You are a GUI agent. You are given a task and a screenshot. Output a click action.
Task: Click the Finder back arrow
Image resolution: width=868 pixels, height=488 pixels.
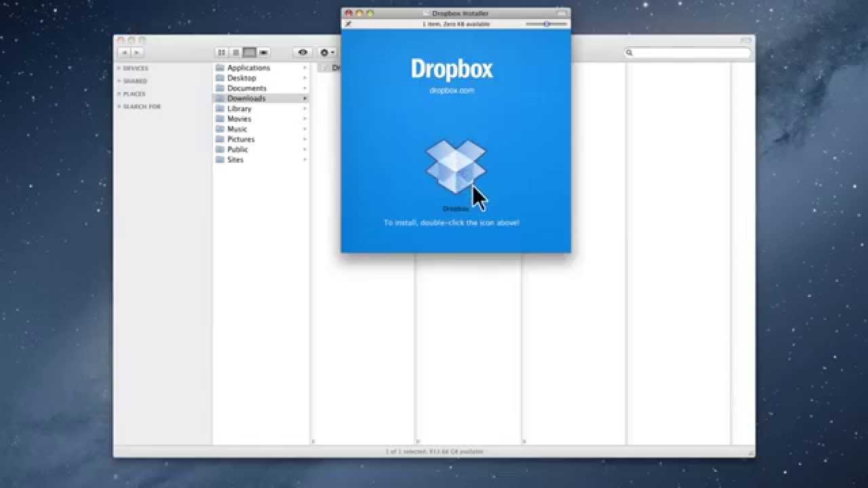click(x=125, y=52)
